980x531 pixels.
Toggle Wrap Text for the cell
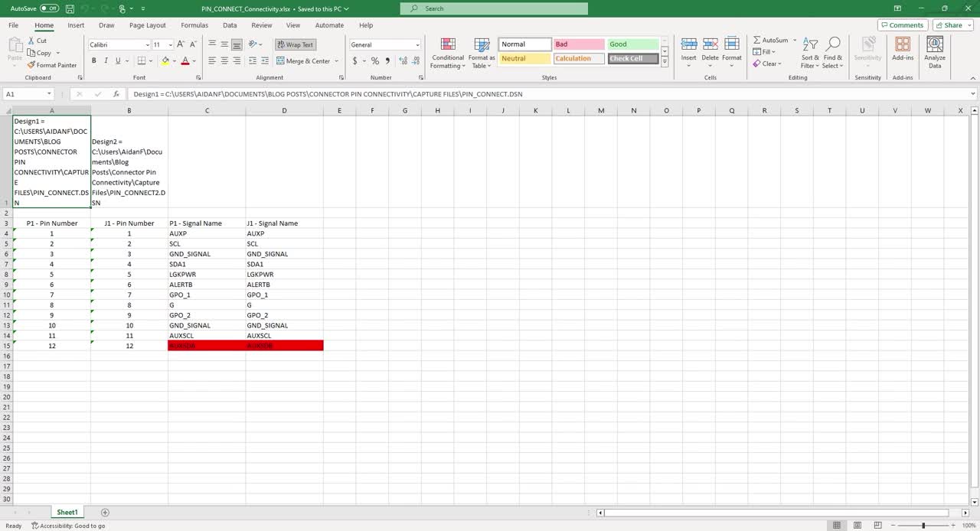click(295, 44)
